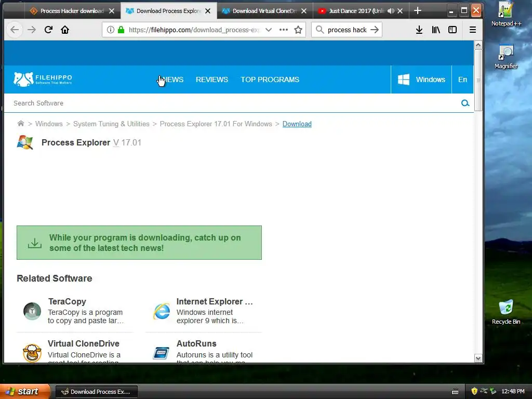This screenshot has height=399, width=532.
Task: Bookmark this page with the star icon
Action: click(x=298, y=30)
